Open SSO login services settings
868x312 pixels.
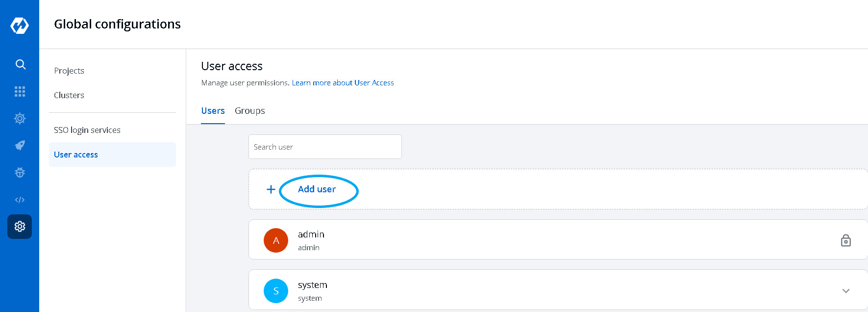87,130
